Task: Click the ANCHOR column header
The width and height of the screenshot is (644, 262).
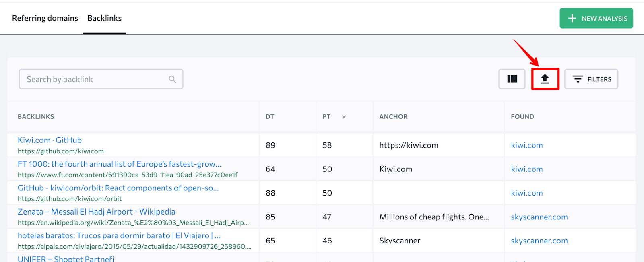Action: click(393, 117)
